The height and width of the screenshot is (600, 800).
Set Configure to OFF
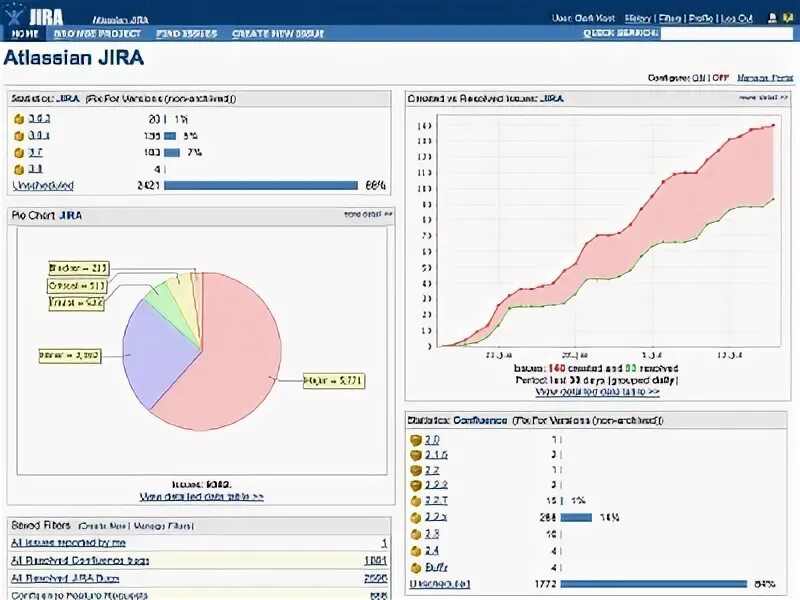[x=720, y=78]
